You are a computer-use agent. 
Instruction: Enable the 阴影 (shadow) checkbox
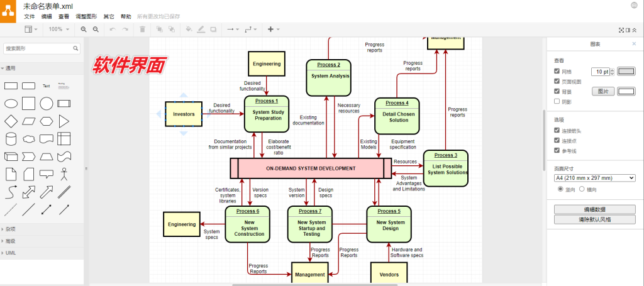[557, 101]
